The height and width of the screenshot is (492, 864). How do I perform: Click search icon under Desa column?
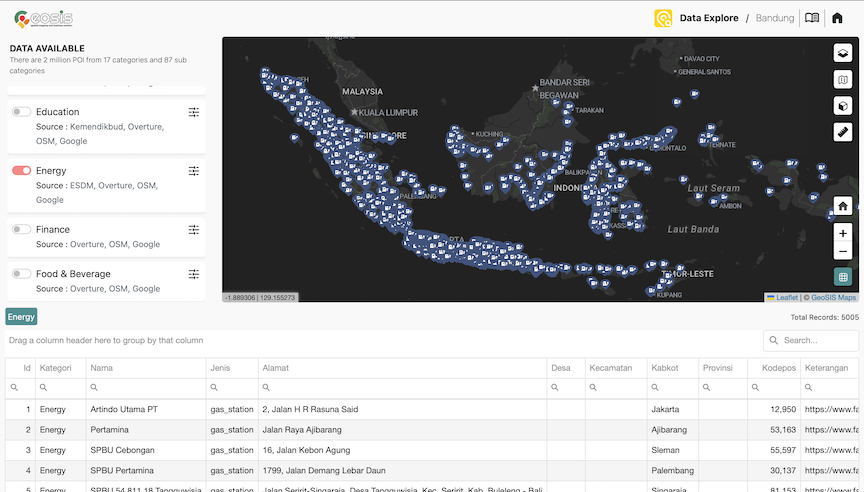coord(554,388)
